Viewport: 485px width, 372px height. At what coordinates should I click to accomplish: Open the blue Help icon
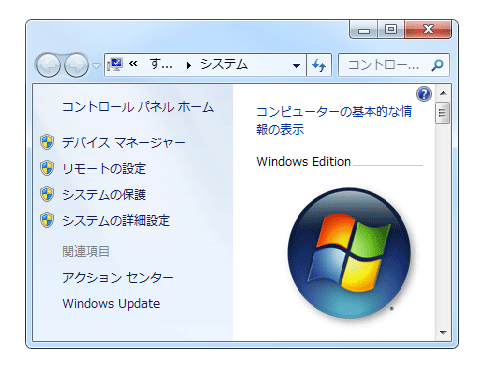point(424,94)
